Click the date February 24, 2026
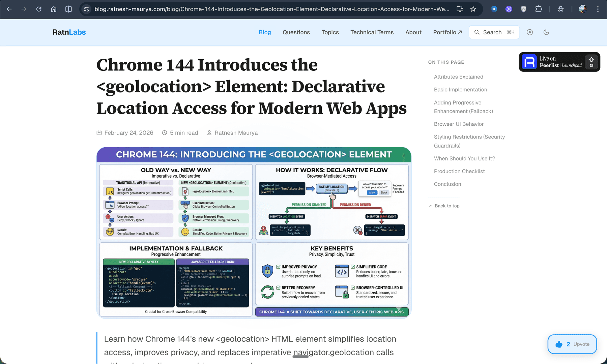This screenshot has height=364, width=607. pyautogui.click(x=129, y=133)
